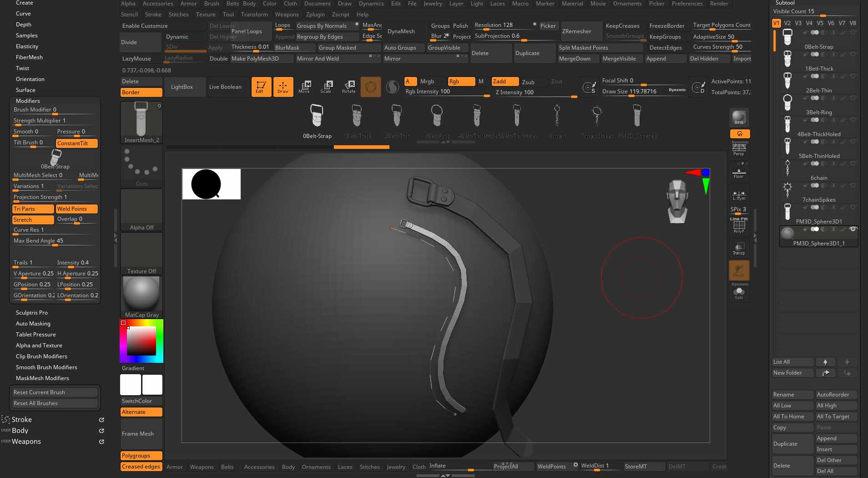Select the Edit mode icon
Viewport: 868px width, 478px height.
pyautogui.click(x=261, y=86)
